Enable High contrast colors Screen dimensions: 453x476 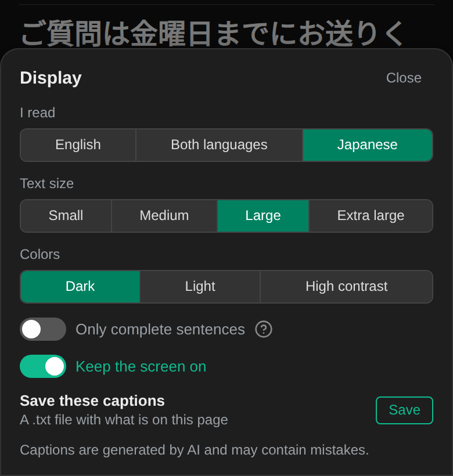tap(347, 287)
